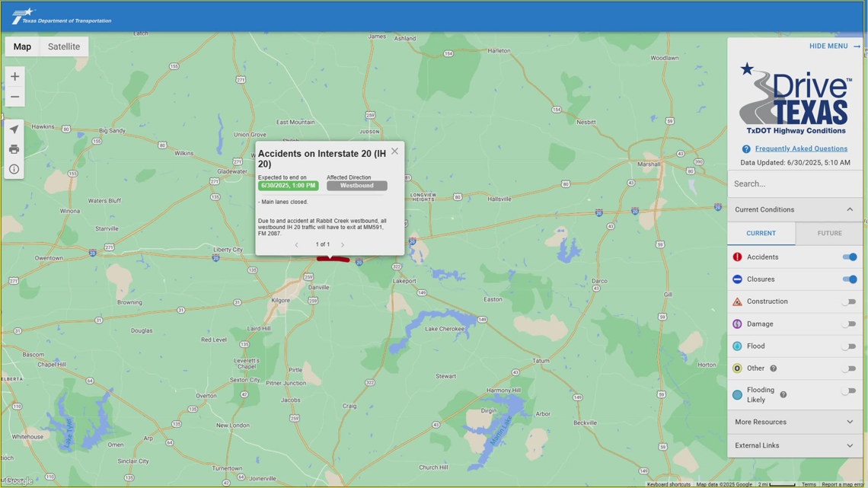
Task: Enable the Construction layer toggle
Action: (849, 301)
